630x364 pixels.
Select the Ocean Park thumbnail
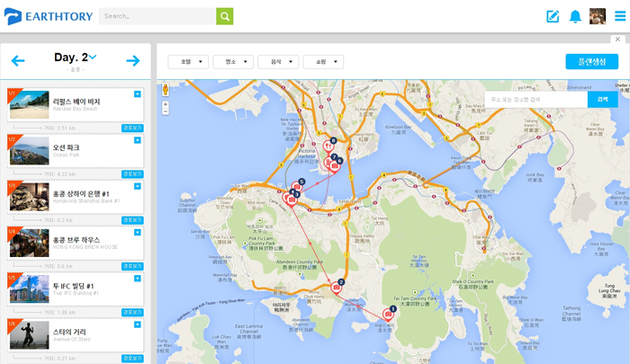tap(29, 151)
